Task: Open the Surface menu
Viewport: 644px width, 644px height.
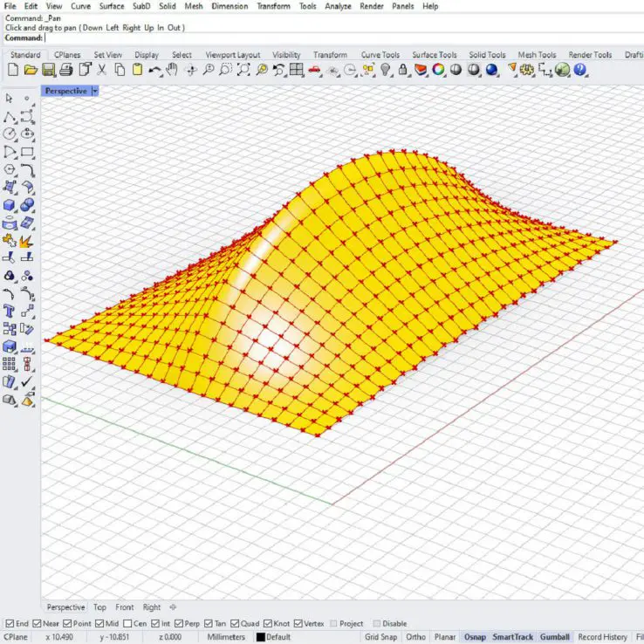Action: click(x=111, y=6)
